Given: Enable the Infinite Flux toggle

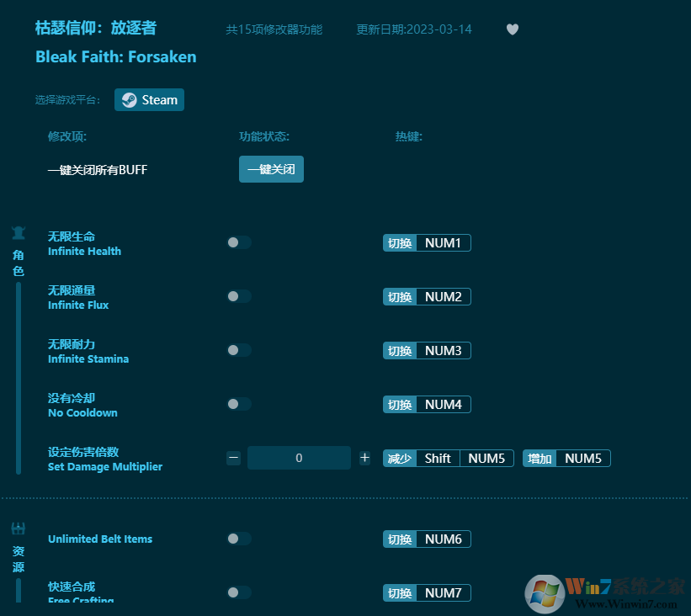Looking at the screenshot, I should pyautogui.click(x=238, y=296).
